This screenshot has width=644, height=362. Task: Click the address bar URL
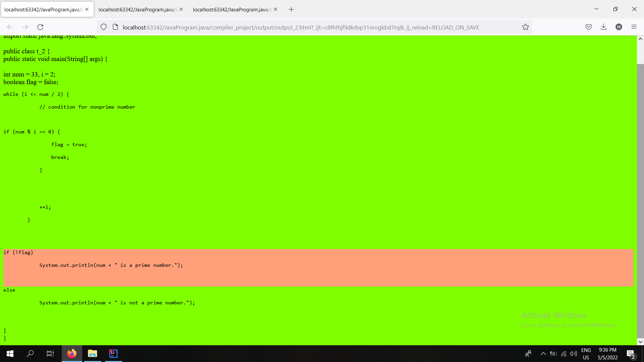[301, 27]
